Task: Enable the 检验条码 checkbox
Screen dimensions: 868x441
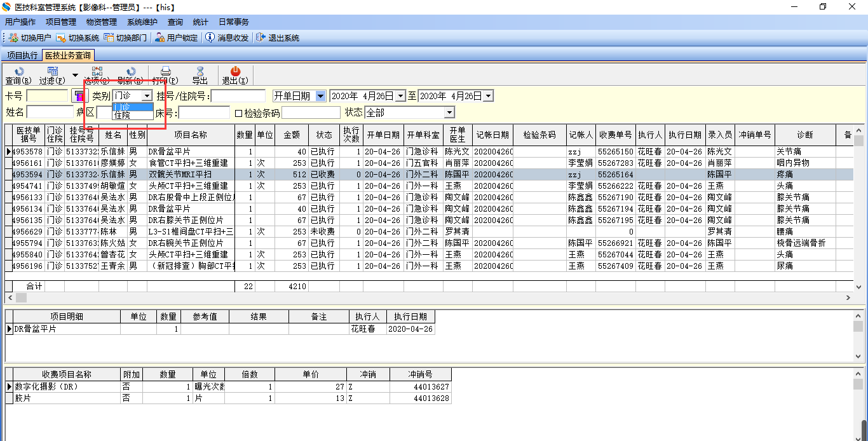Action: pos(239,113)
